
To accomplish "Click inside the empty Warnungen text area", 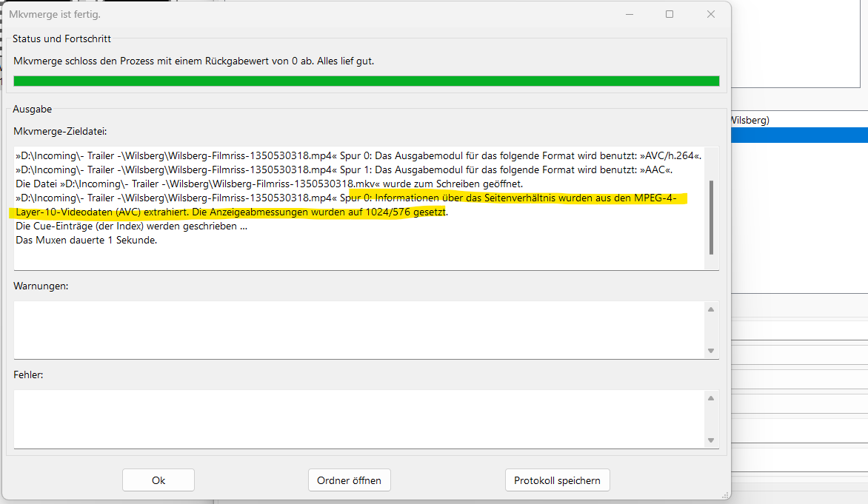I will click(x=358, y=330).
